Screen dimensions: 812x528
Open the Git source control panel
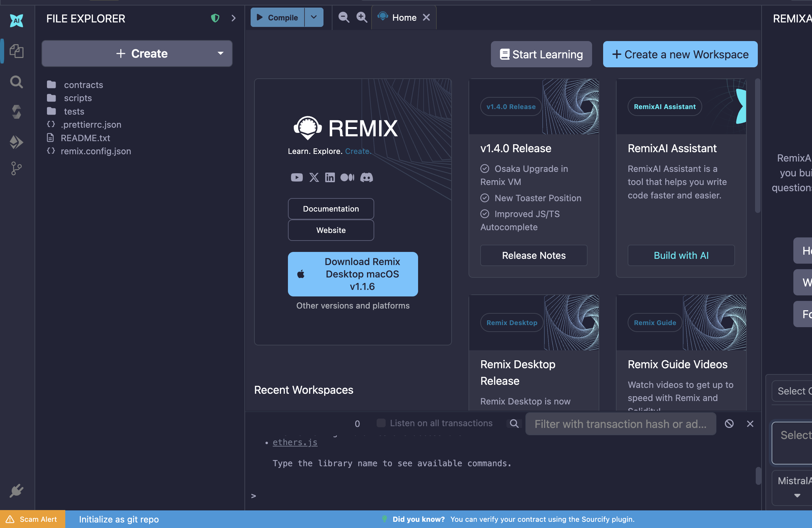pos(17,168)
